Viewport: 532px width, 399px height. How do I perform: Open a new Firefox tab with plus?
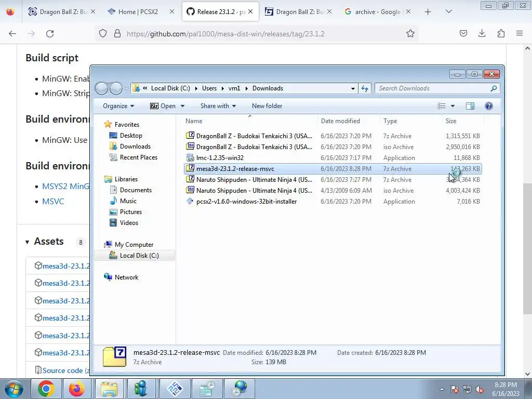click(428, 12)
